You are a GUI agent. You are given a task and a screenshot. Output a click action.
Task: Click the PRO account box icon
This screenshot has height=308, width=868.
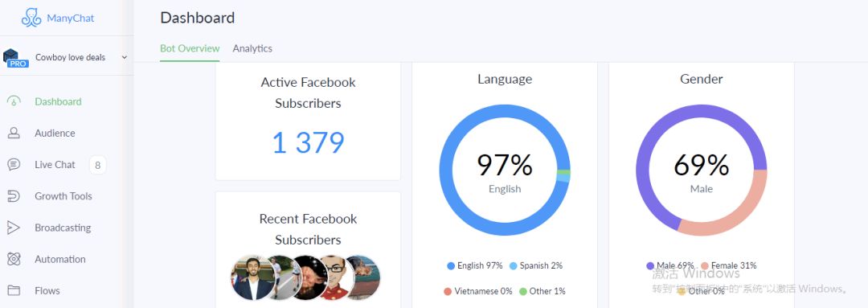[15, 58]
